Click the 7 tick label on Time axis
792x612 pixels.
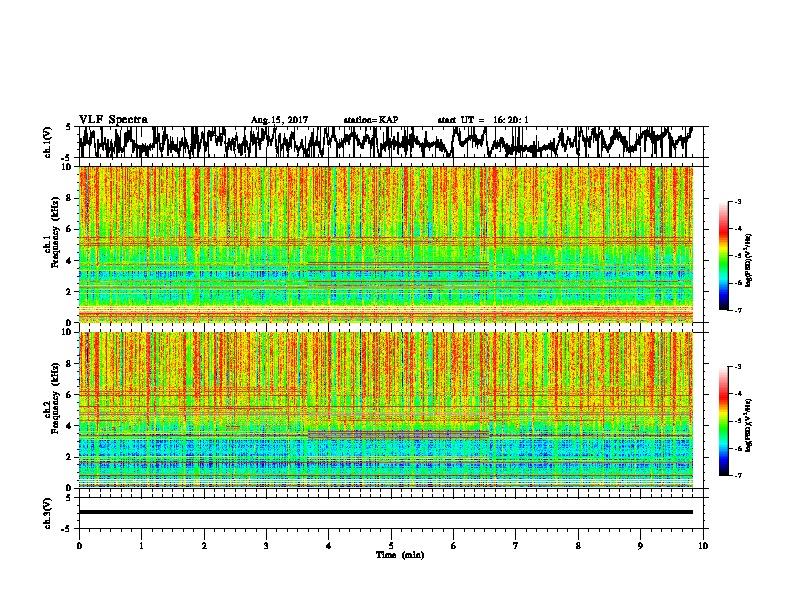pos(516,546)
